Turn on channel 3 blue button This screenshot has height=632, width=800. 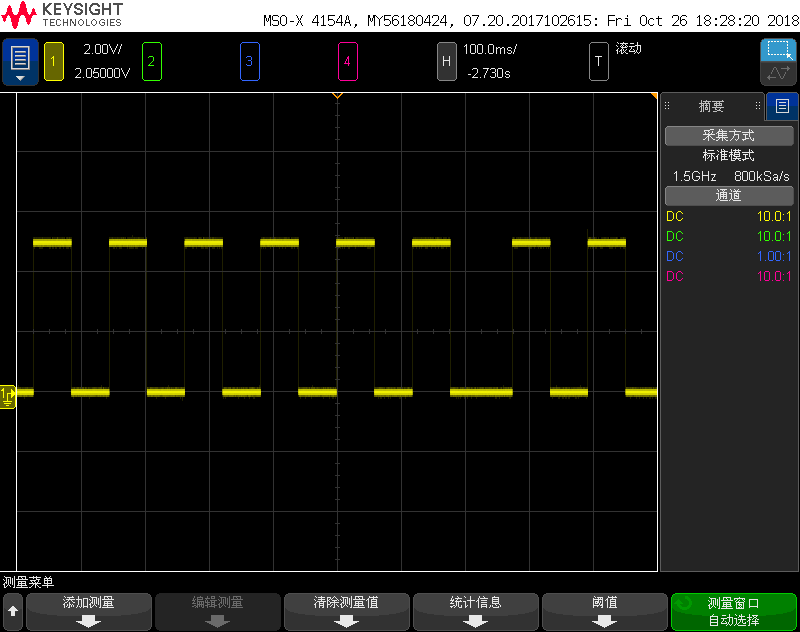pyautogui.click(x=249, y=62)
